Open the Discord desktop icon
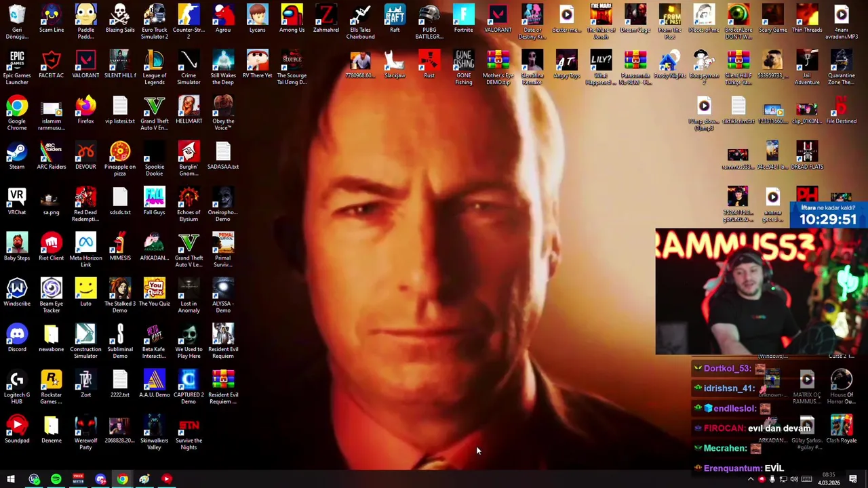The width and height of the screenshot is (868, 488). pos(17,338)
